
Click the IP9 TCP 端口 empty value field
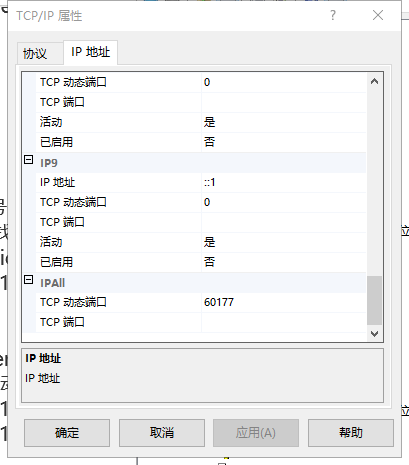[x=284, y=222]
